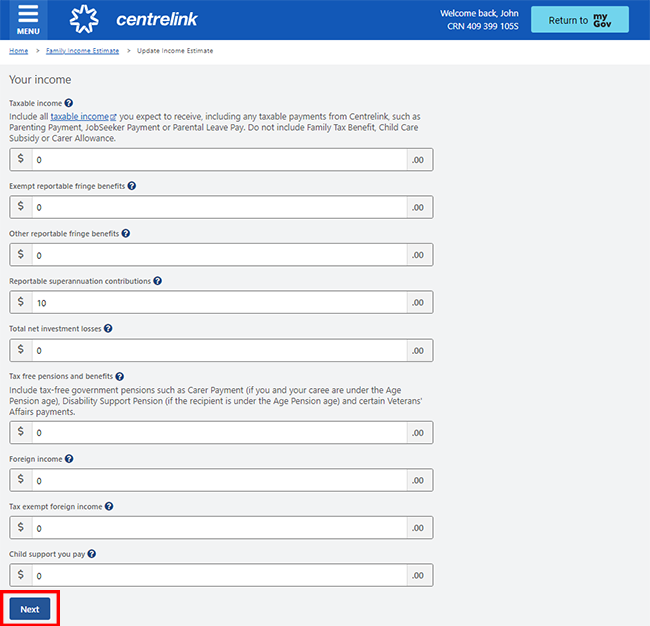Screen dimensions: 650x626
Task: Open help icon for Total net investment losses
Action: point(108,328)
